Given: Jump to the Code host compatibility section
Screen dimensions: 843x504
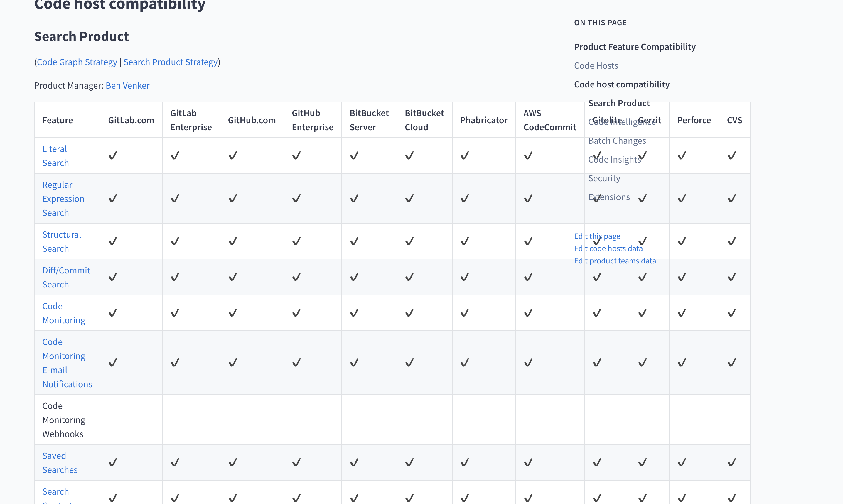Looking at the screenshot, I should (621, 84).
